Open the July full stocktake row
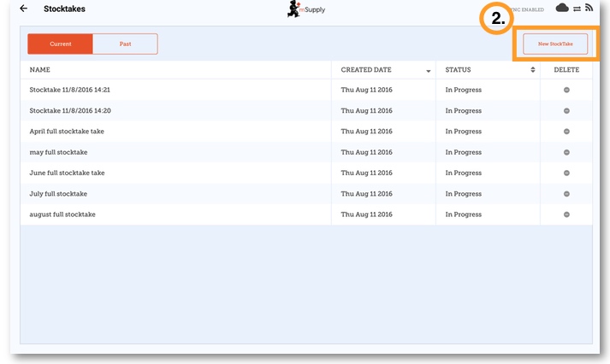610x364 pixels. click(58, 194)
